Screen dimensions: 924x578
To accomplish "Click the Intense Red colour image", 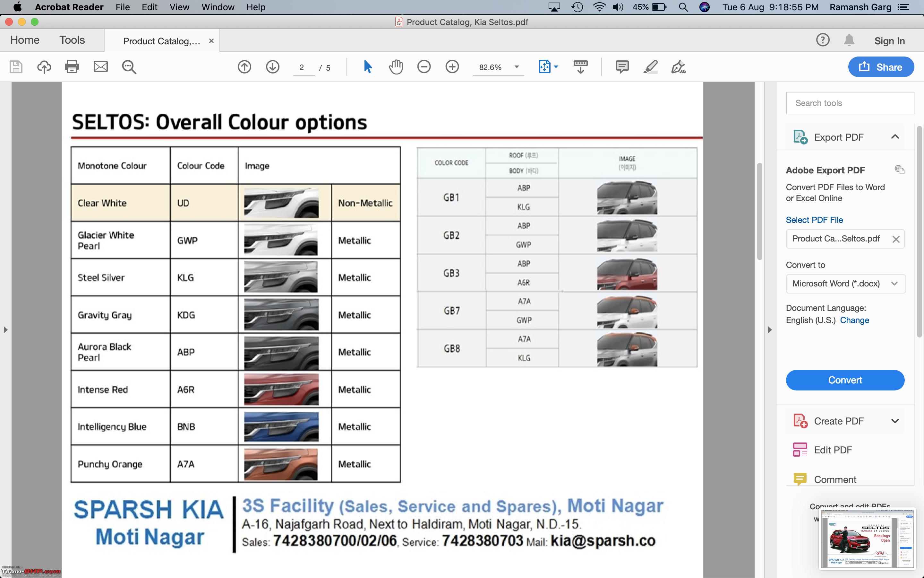I will 281,389.
